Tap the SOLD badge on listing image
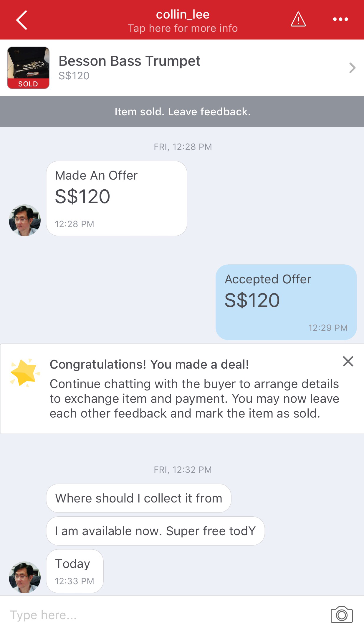This screenshot has height=634, width=364. coord(28,84)
